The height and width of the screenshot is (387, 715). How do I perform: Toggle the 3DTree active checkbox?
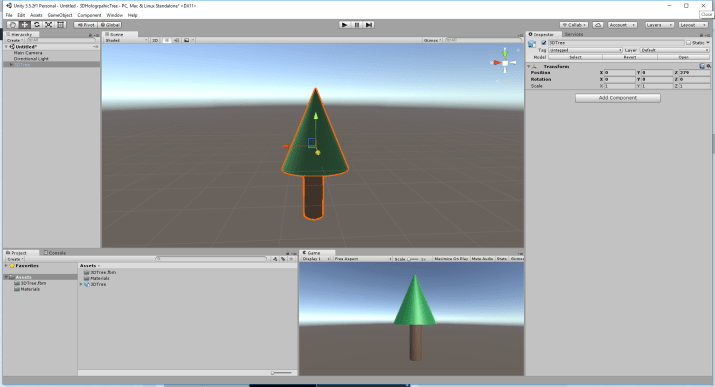[544, 43]
